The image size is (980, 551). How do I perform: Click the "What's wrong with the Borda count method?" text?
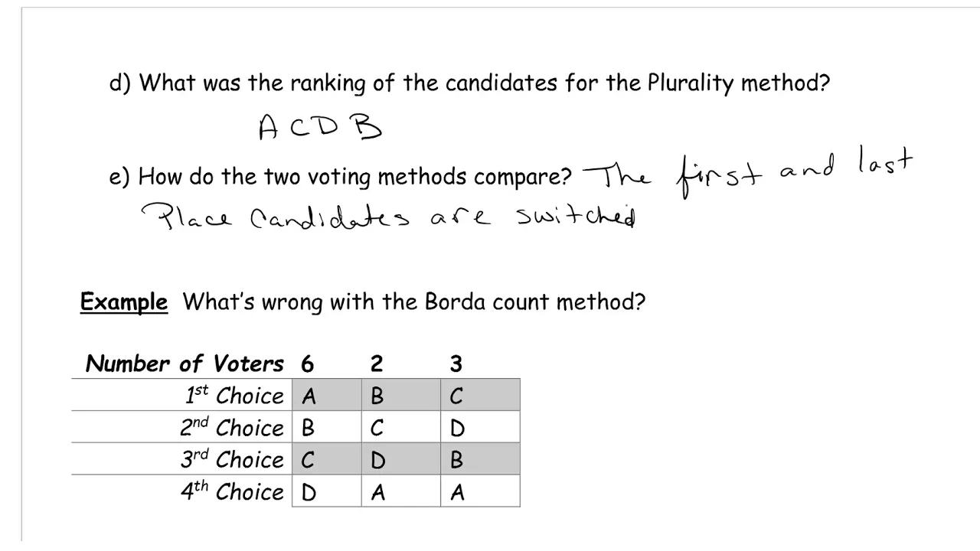414,302
